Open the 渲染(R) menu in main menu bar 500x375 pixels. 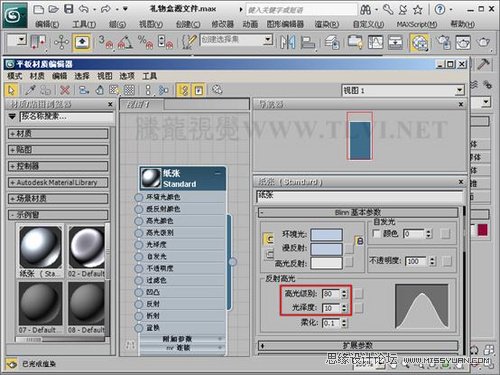[327, 24]
